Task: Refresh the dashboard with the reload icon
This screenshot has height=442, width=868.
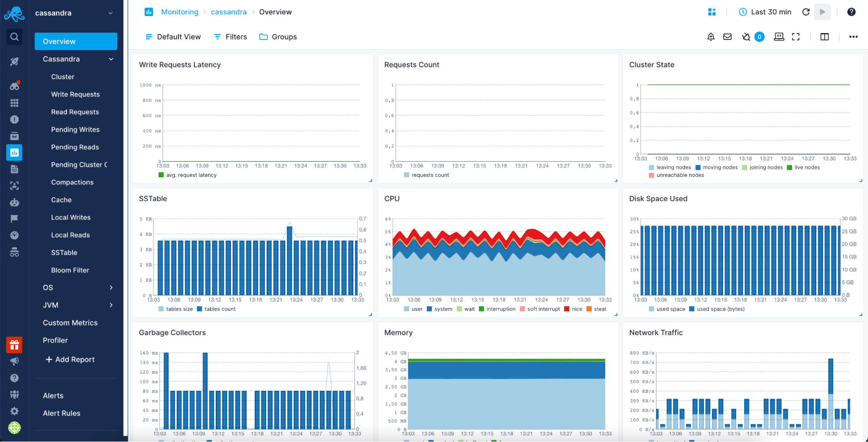Action: 806,12
